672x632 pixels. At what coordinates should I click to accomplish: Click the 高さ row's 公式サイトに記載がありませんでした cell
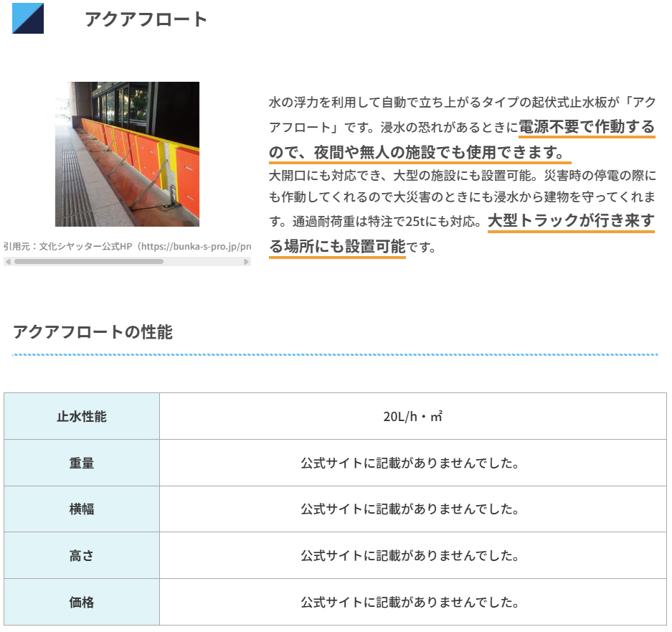coord(412,555)
